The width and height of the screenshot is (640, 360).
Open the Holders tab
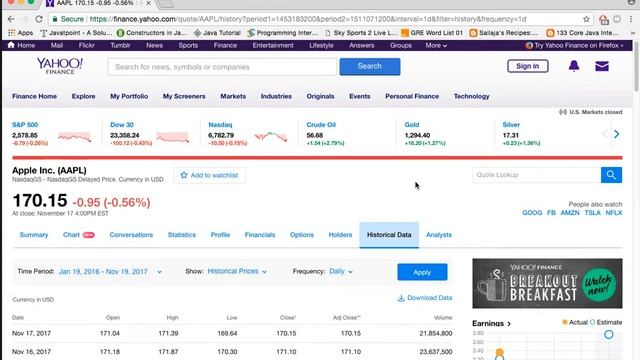click(x=340, y=235)
